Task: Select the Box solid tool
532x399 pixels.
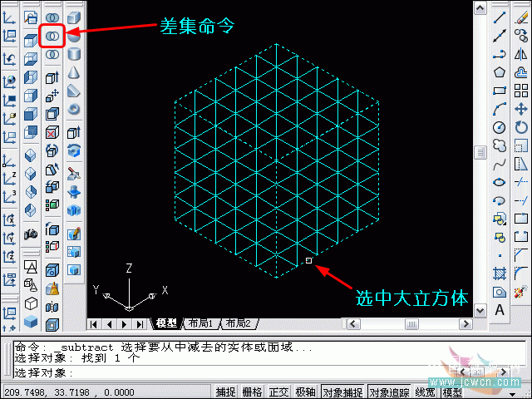Action: [x=73, y=17]
